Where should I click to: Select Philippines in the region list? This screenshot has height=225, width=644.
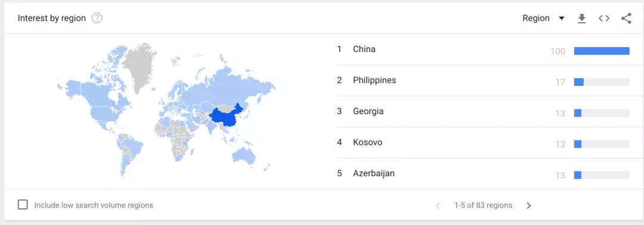pyautogui.click(x=374, y=80)
